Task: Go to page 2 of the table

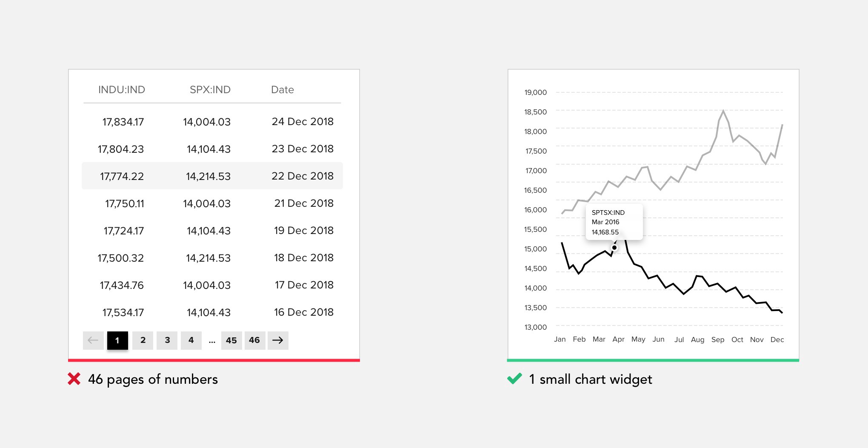Action: (x=143, y=340)
